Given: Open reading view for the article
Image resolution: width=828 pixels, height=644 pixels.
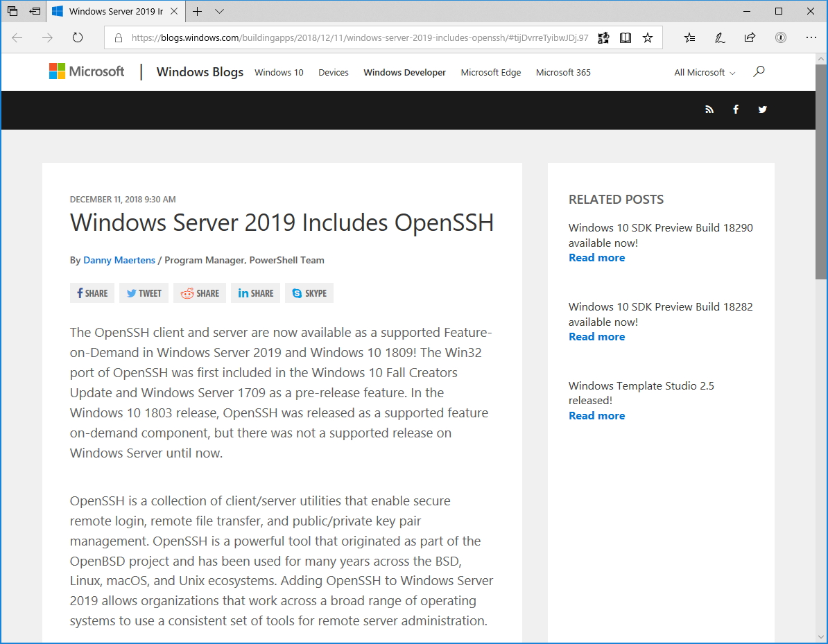Looking at the screenshot, I should pos(626,37).
